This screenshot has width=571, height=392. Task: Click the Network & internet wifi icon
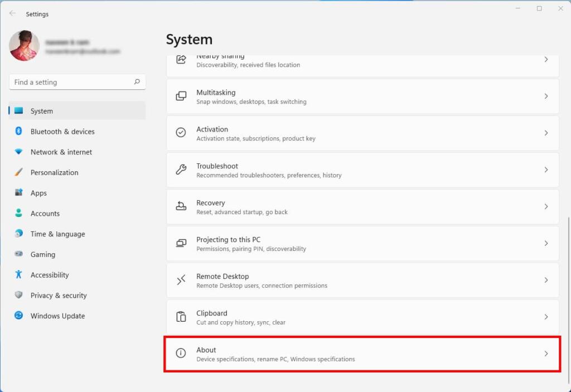coord(18,152)
